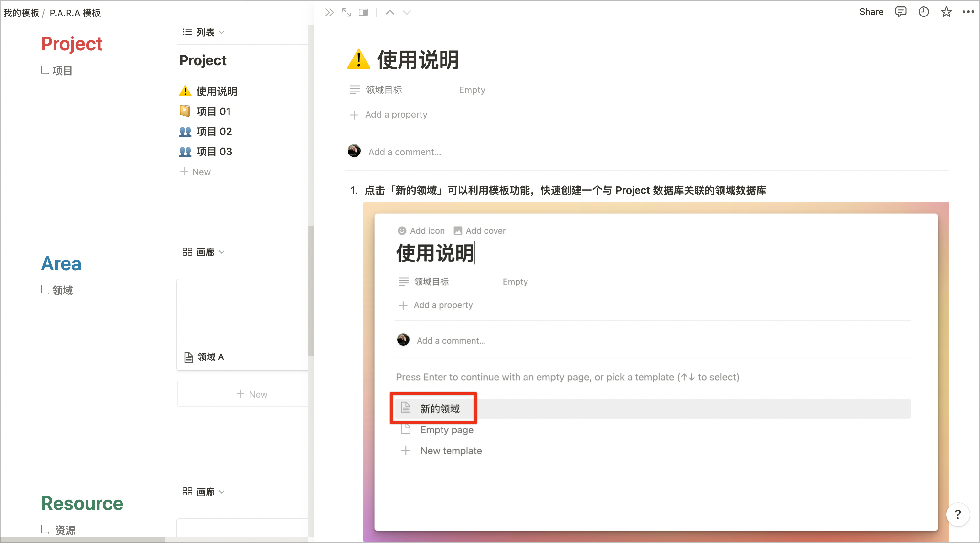Open the 项目 02 list item
980x543 pixels.
pos(214,131)
